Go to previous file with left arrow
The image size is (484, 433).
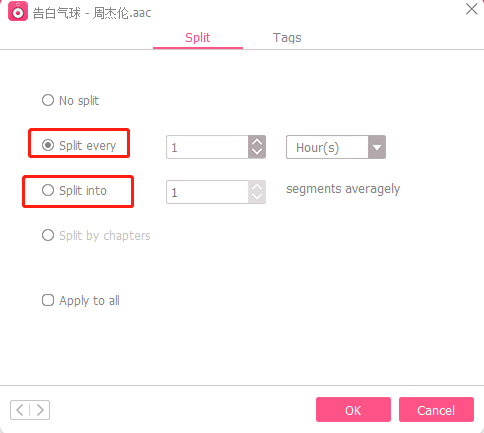pos(20,410)
